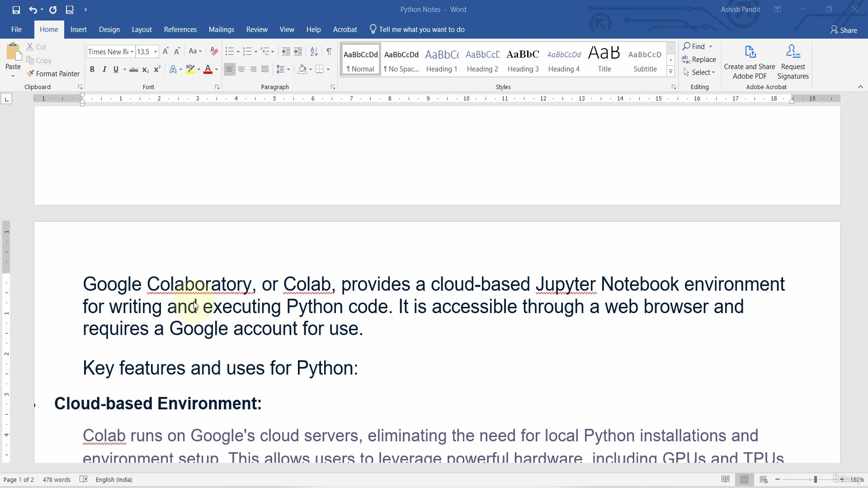This screenshot has width=868, height=488.
Task: Decrease the font size
Action: tap(177, 52)
